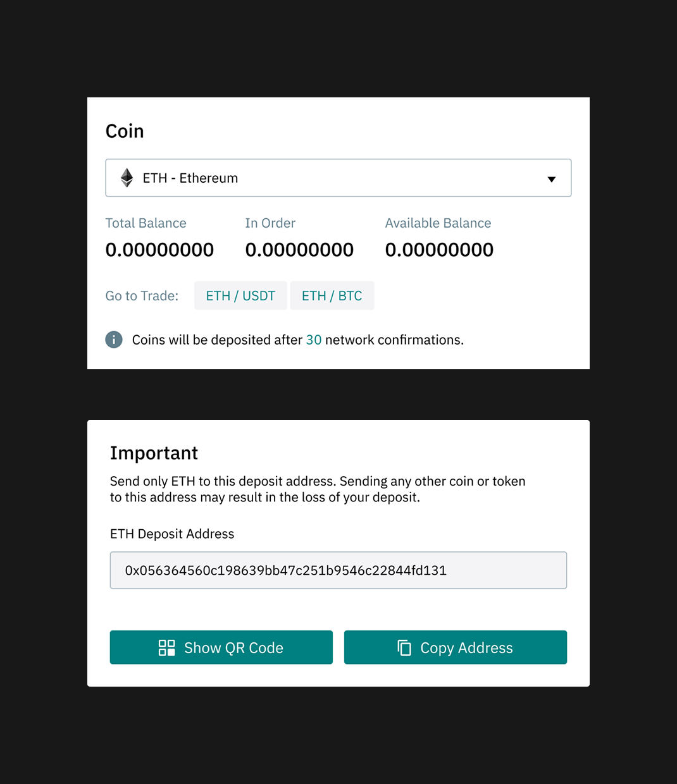Viewport: 677px width, 784px height.
Task: Click the info circle icon
Action: coord(114,340)
